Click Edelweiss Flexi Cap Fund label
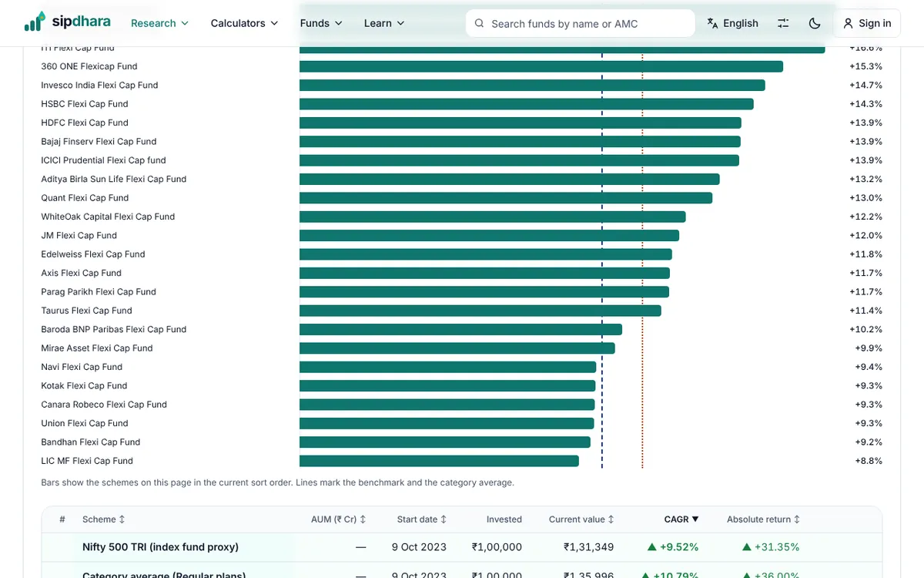Viewport: 924px width, 578px height. 93,254
